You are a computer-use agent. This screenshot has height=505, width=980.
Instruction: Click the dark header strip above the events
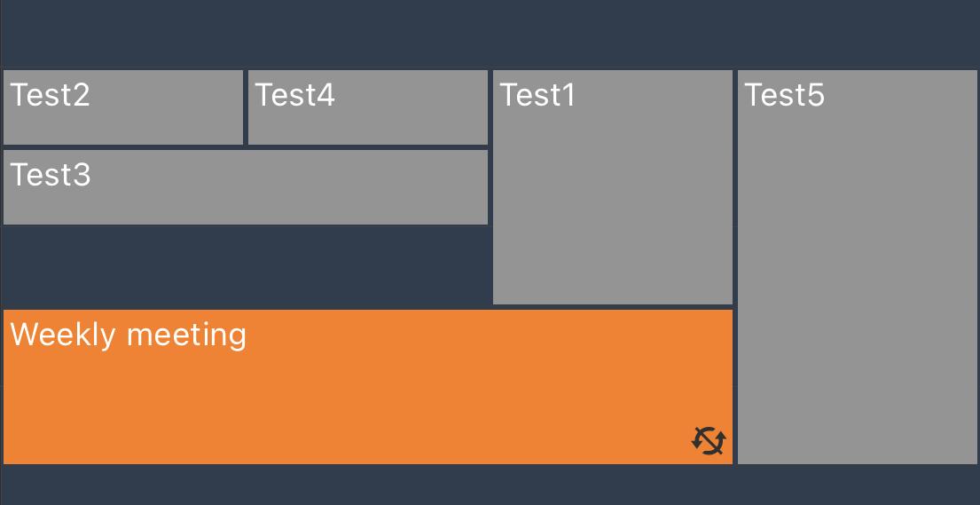(x=490, y=34)
